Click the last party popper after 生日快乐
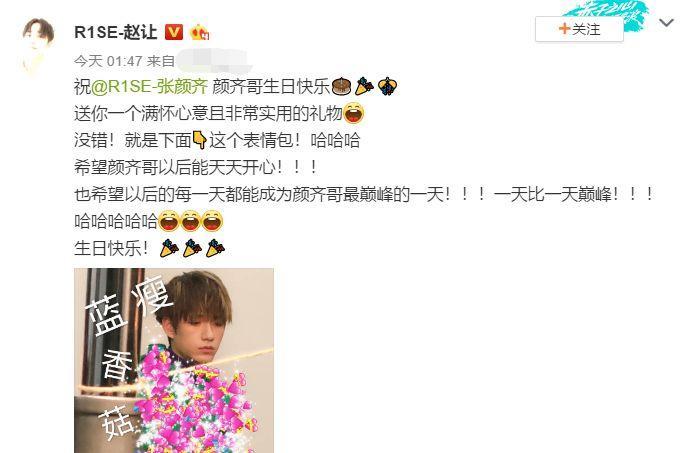 [215, 248]
